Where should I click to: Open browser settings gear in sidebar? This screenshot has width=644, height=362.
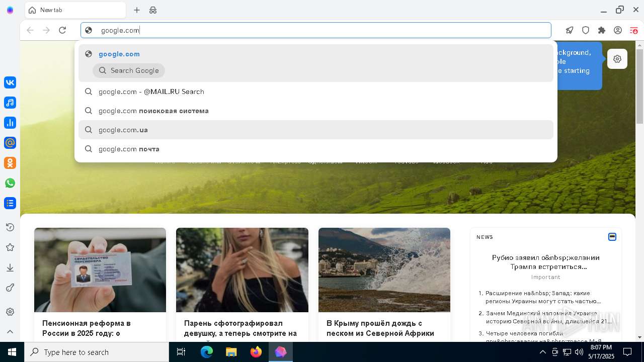[10, 312]
